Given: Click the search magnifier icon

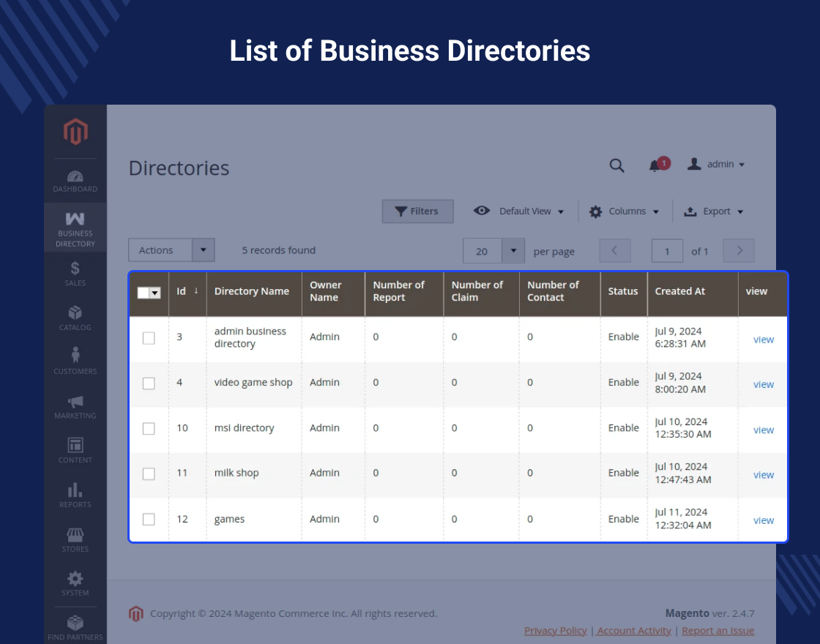Looking at the screenshot, I should [617, 165].
